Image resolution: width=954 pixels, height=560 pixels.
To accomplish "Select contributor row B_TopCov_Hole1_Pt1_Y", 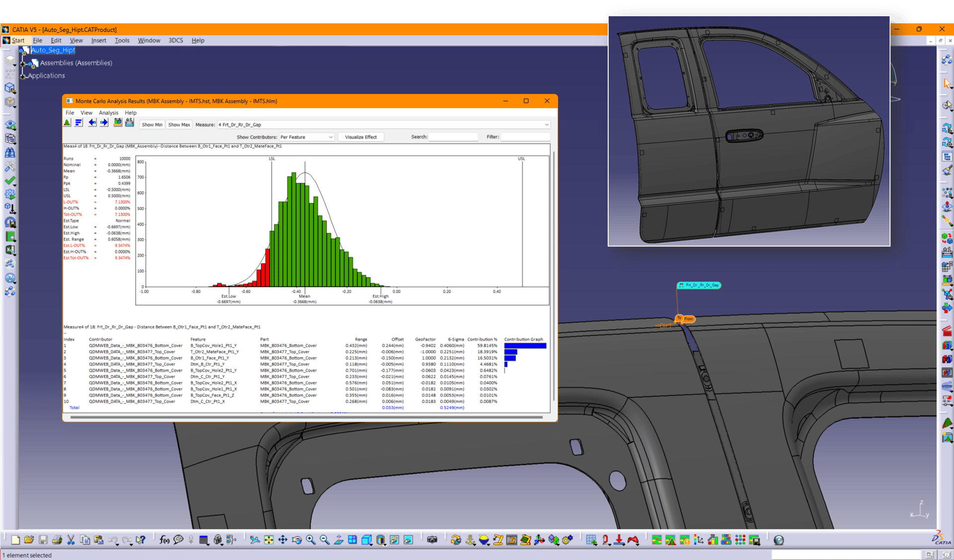I will pyautogui.click(x=305, y=345).
